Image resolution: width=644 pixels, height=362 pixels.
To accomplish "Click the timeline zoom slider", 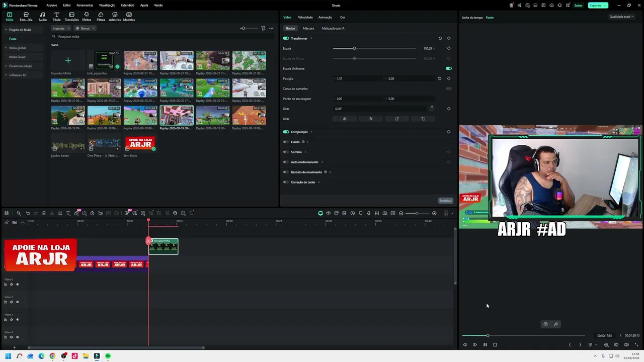I will coord(417,213).
